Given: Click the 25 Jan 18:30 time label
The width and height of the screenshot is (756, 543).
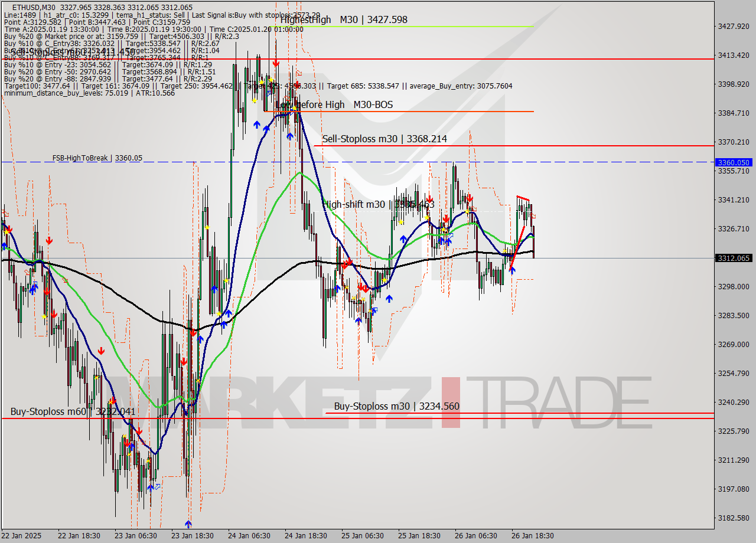Looking at the screenshot, I should 419,536.
